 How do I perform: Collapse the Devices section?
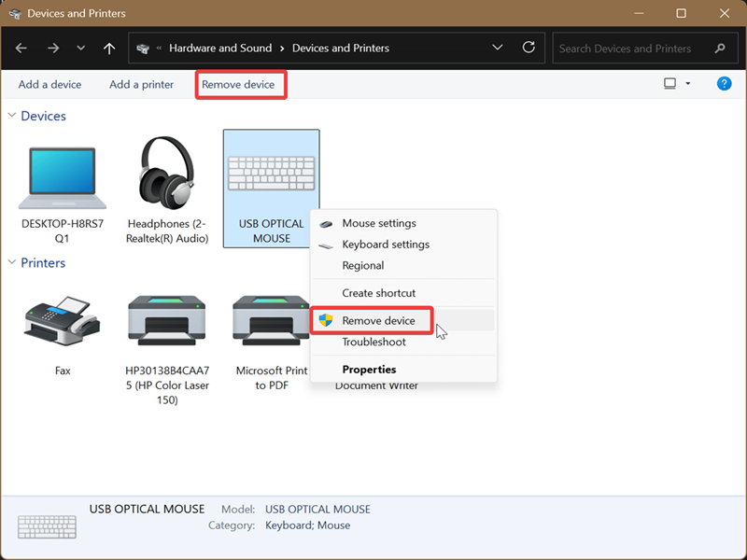(12, 116)
